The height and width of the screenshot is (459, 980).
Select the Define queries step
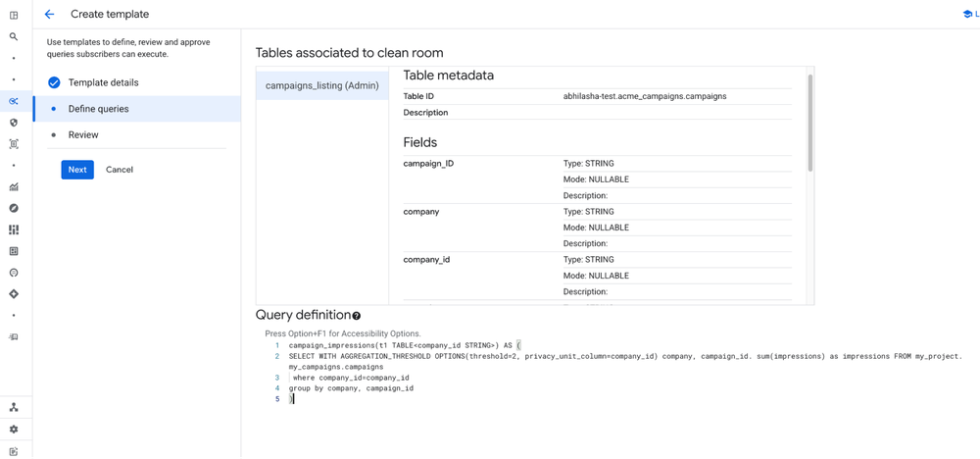[x=98, y=109]
